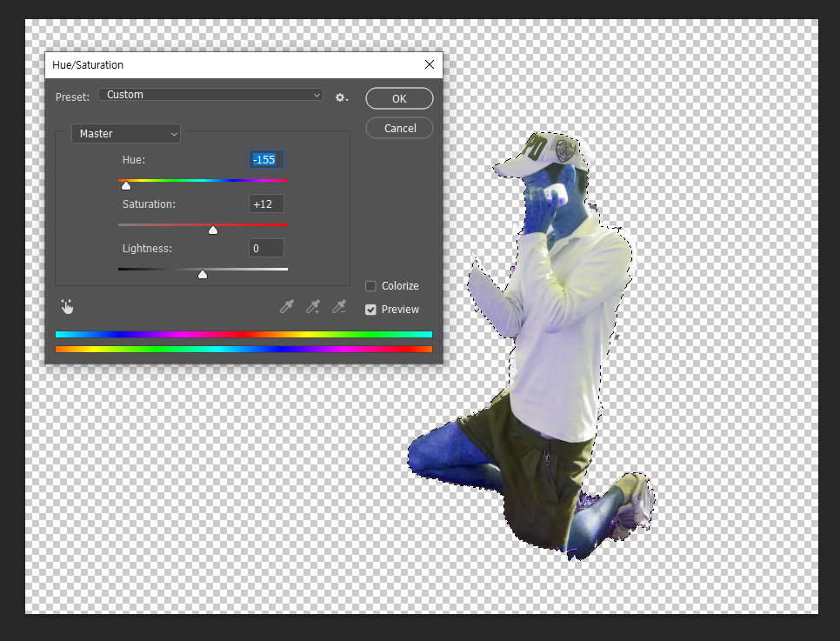Image resolution: width=840 pixels, height=641 pixels.
Task: Click the Saturation slider handle
Action: [213, 230]
